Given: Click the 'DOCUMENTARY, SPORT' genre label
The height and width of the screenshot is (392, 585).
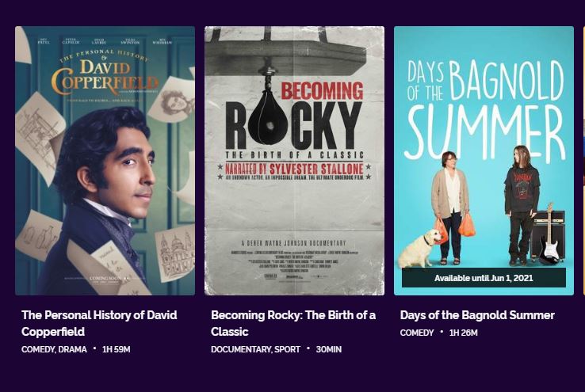Looking at the screenshot, I should point(255,349).
